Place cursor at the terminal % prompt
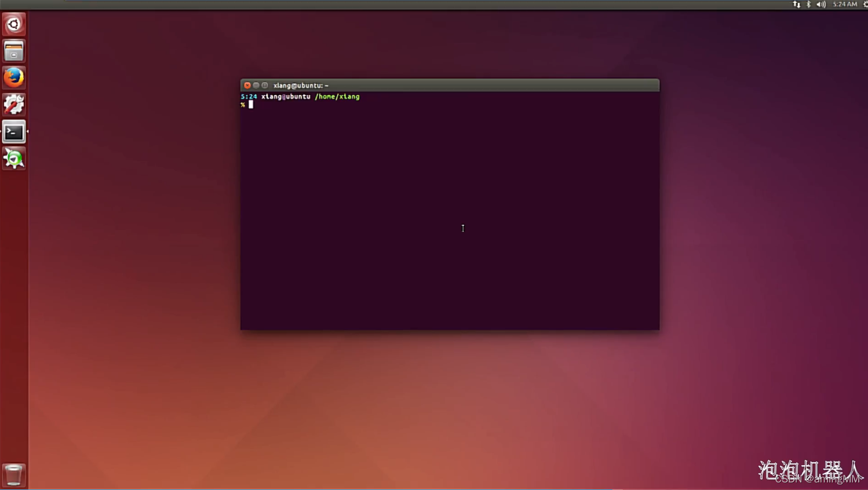Screen dimensions: 868x490 pos(251,105)
